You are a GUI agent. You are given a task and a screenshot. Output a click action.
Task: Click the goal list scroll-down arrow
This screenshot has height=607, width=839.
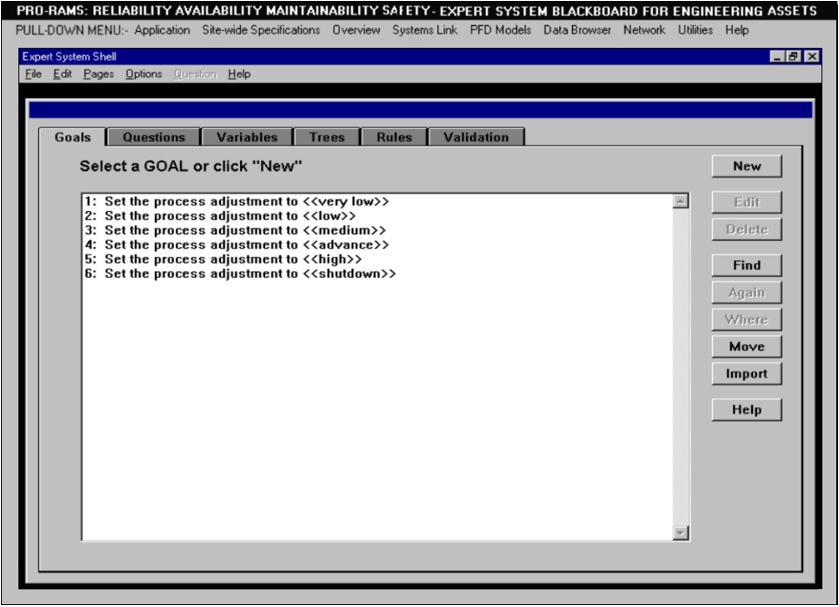tap(681, 533)
